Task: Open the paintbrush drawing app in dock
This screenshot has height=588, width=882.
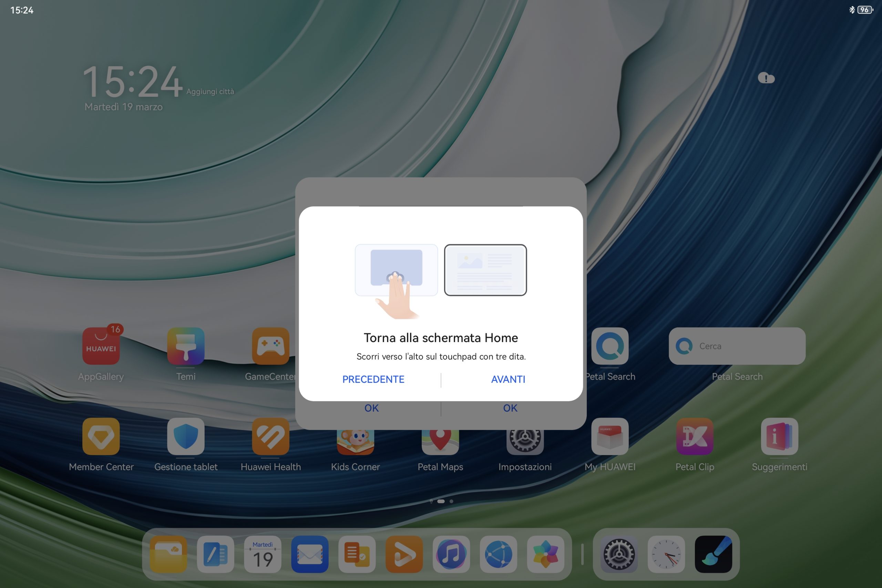Action: coord(714,554)
